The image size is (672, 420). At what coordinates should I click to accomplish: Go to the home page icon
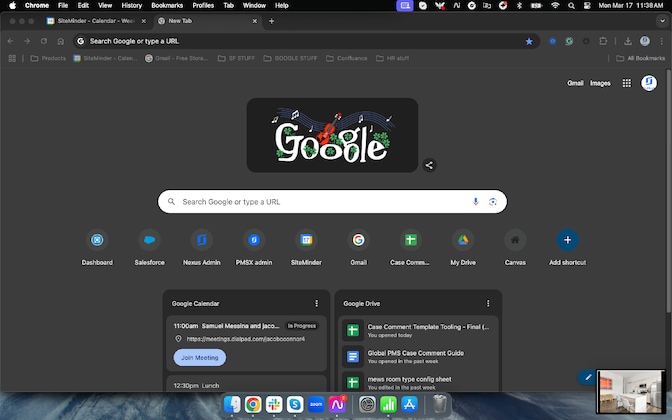(x=60, y=41)
